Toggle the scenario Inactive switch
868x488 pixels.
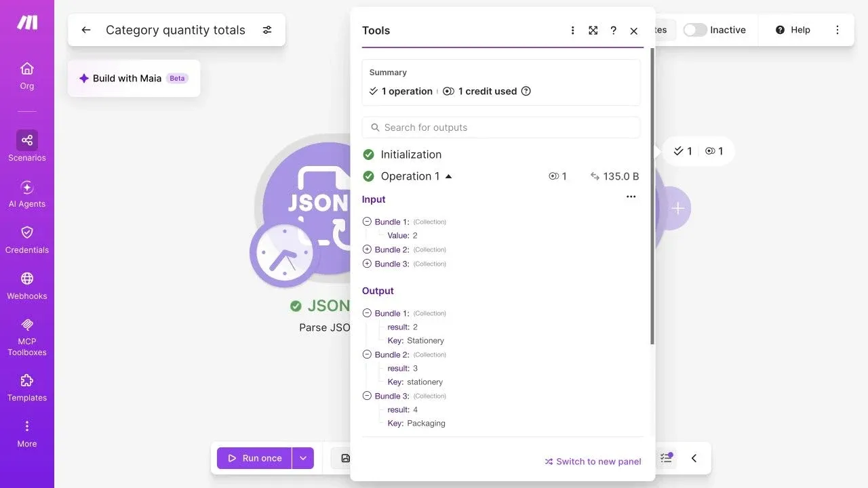pyautogui.click(x=695, y=30)
